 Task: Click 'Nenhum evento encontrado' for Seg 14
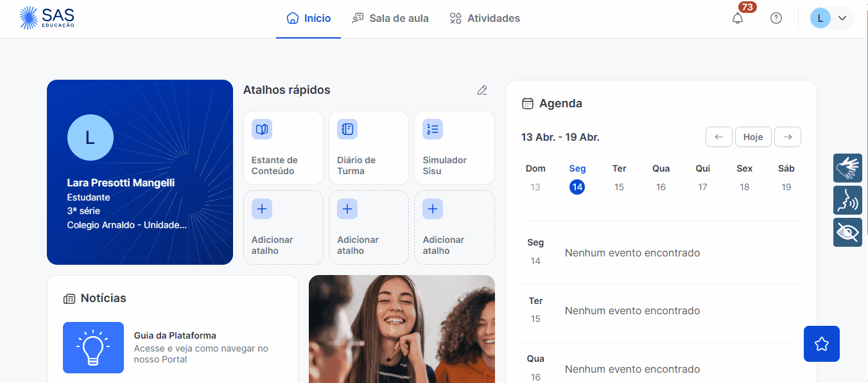pos(632,253)
